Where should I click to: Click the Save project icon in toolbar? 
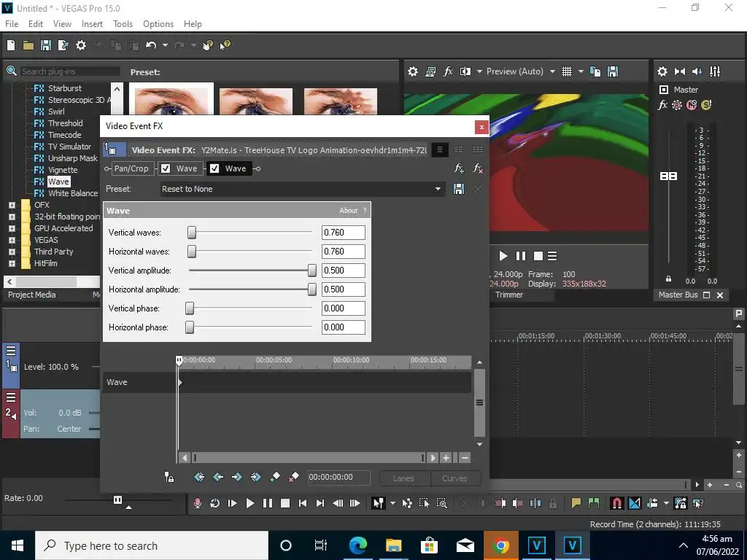point(46,45)
